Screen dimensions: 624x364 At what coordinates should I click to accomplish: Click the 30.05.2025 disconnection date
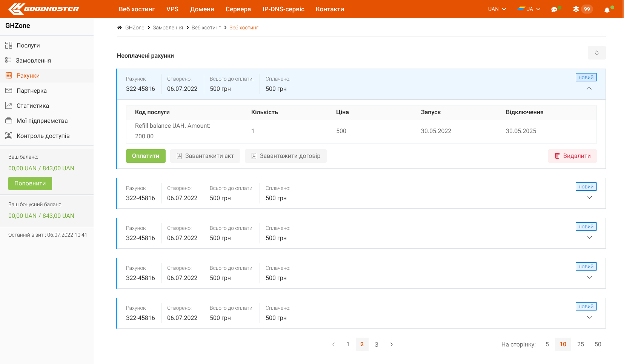[521, 131]
